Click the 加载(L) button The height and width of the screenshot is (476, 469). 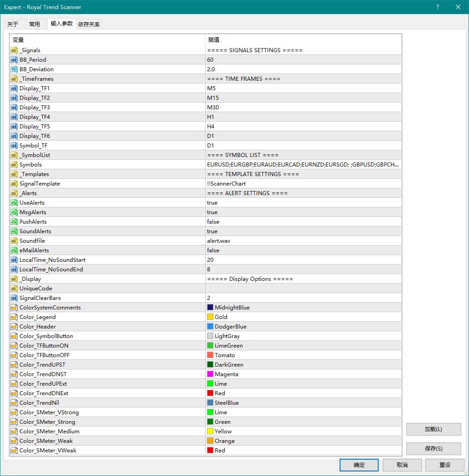[433, 429]
